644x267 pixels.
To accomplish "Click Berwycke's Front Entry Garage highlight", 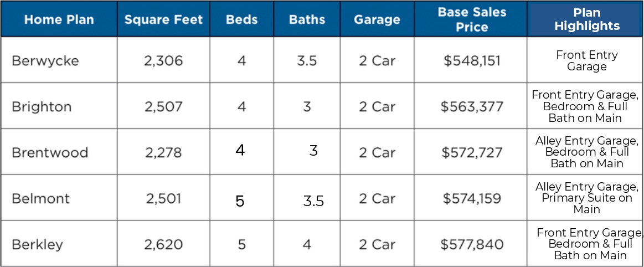I will click(x=587, y=61).
